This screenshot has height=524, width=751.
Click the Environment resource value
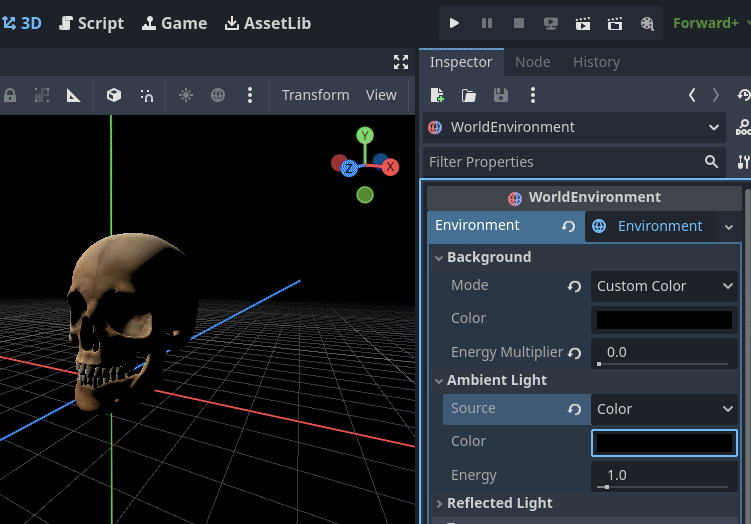point(651,226)
